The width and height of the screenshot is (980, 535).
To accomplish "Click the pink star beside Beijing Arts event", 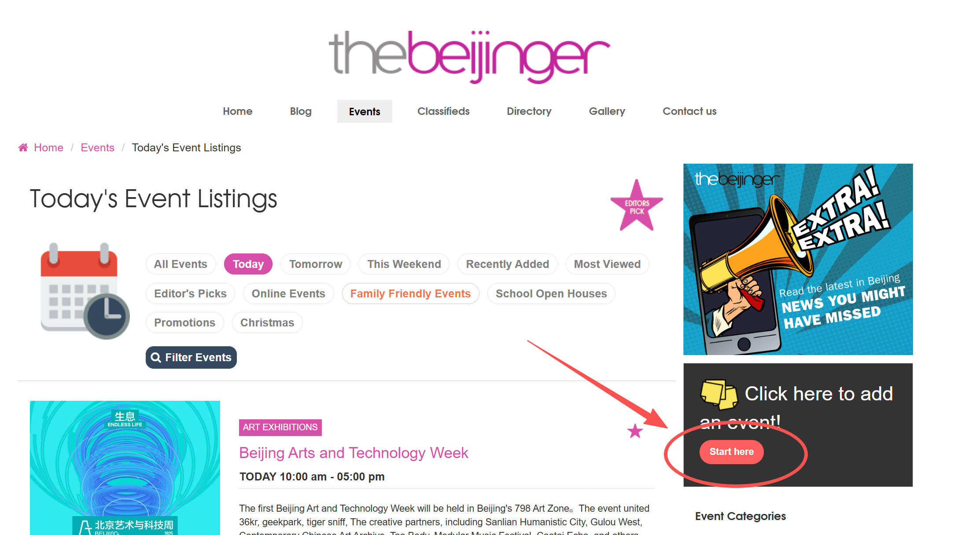I will tap(635, 431).
